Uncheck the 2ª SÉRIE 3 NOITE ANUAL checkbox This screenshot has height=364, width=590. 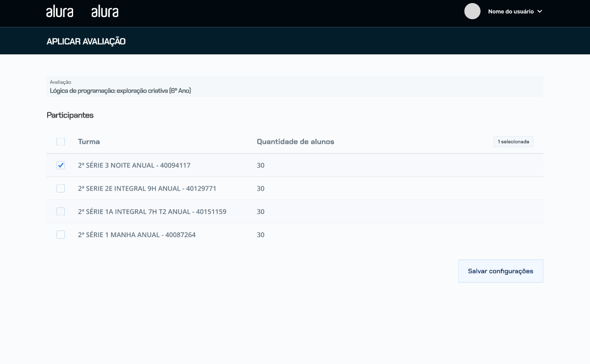[61, 165]
